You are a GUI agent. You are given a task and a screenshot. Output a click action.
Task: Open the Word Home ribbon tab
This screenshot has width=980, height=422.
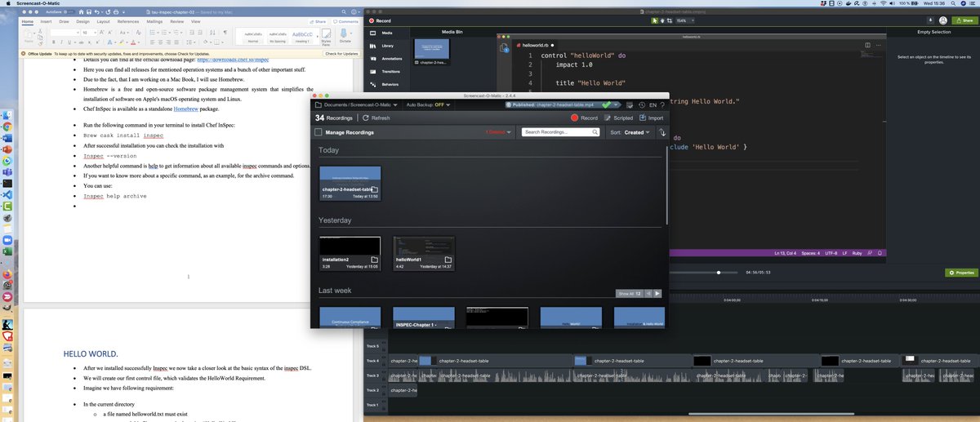27,22
